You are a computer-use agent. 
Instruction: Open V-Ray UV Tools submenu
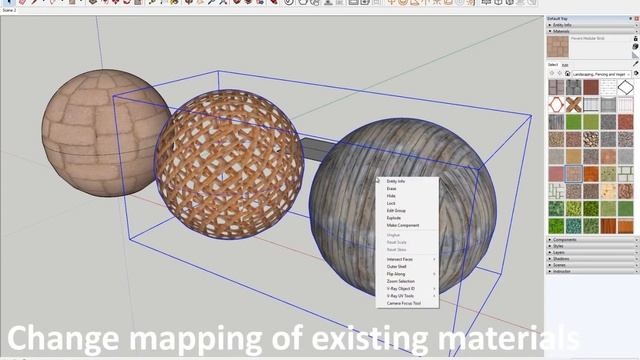[407, 296]
